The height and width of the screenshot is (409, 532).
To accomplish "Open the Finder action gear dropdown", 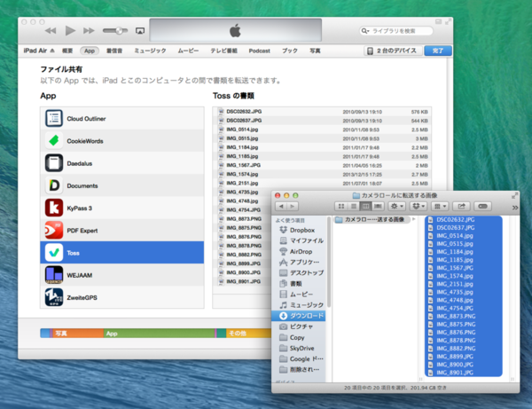I will click(x=395, y=206).
